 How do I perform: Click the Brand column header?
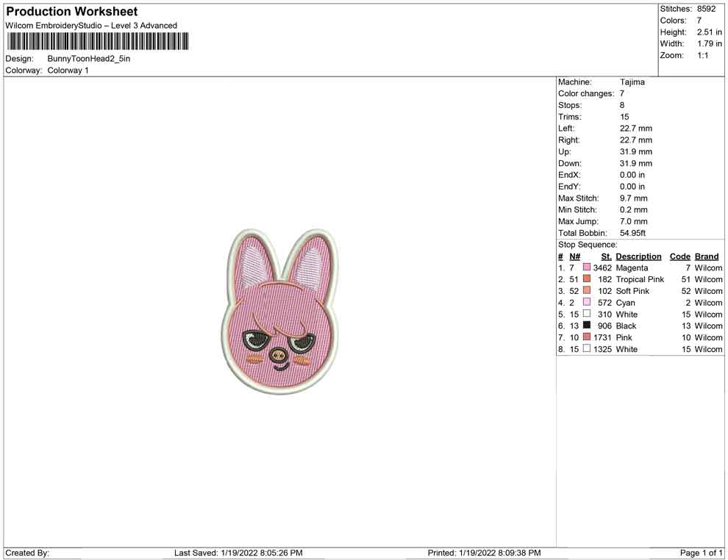tap(707, 256)
